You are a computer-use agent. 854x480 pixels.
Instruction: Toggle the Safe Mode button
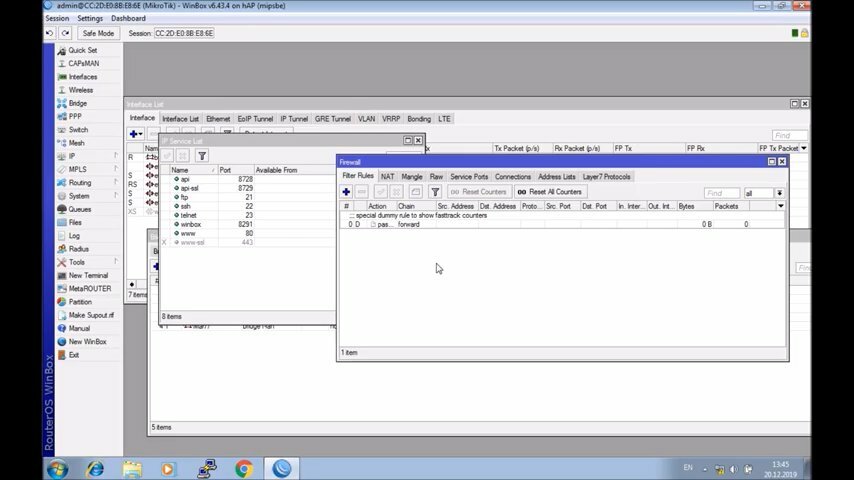tap(98, 33)
